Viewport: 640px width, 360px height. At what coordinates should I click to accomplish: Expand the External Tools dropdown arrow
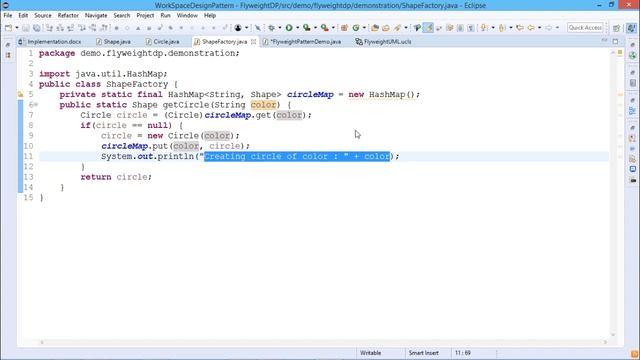(x=333, y=28)
